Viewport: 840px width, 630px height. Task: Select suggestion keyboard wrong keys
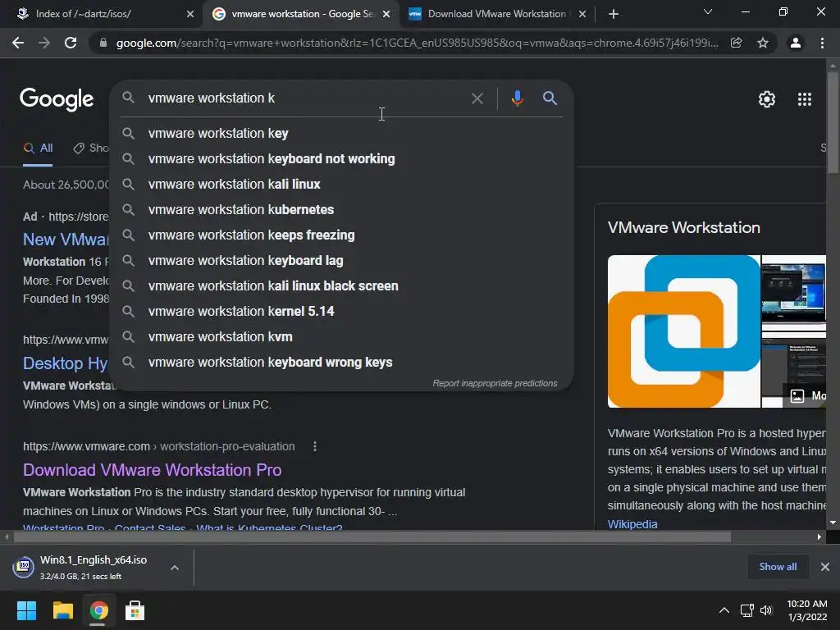point(342,362)
